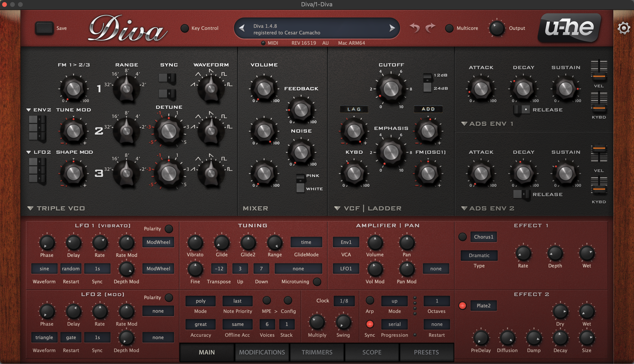Open the GlideMode time dropdown
The image size is (634, 364).
point(306,242)
